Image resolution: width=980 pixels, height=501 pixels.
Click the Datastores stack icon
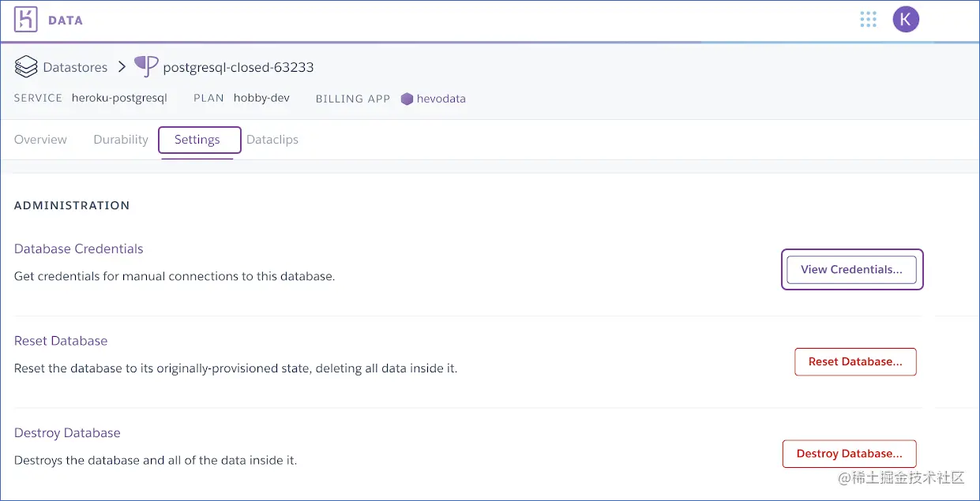[x=26, y=67]
